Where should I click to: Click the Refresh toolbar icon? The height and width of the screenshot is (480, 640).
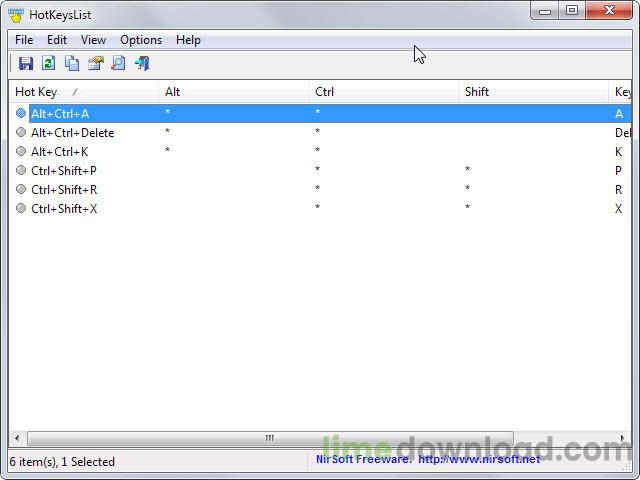49,63
